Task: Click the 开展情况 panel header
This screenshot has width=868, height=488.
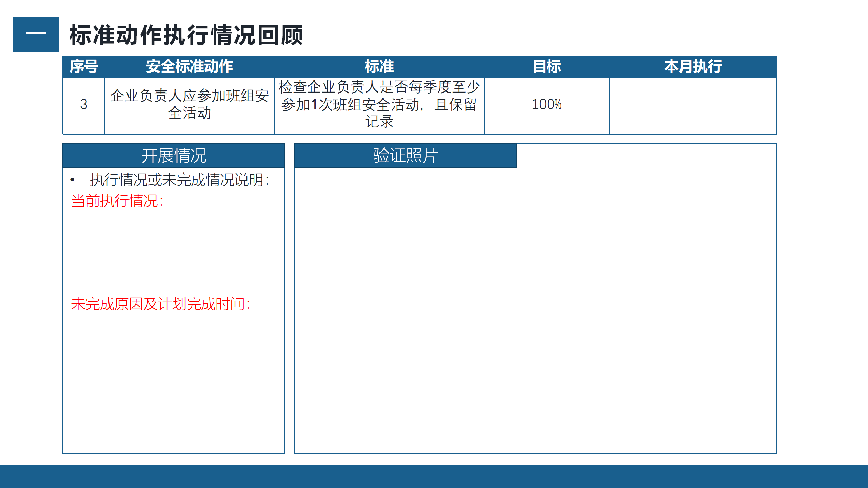Action: tap(174, 156)
